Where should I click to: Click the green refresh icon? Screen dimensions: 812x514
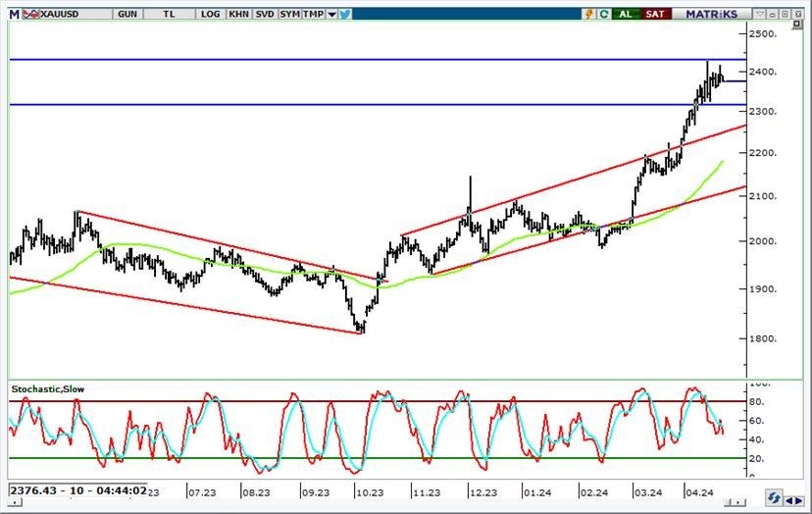pos(604,14)
